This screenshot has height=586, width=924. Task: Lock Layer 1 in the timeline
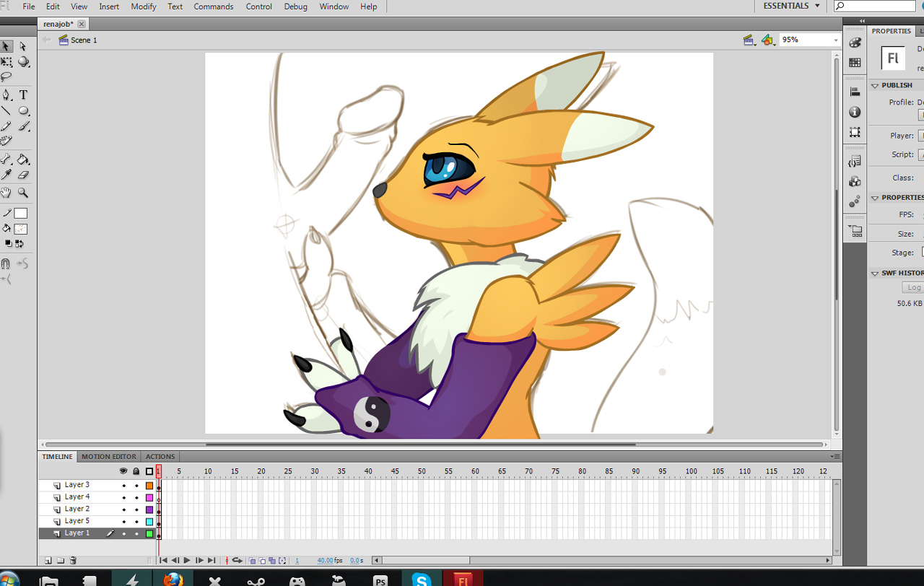point(136,534)
